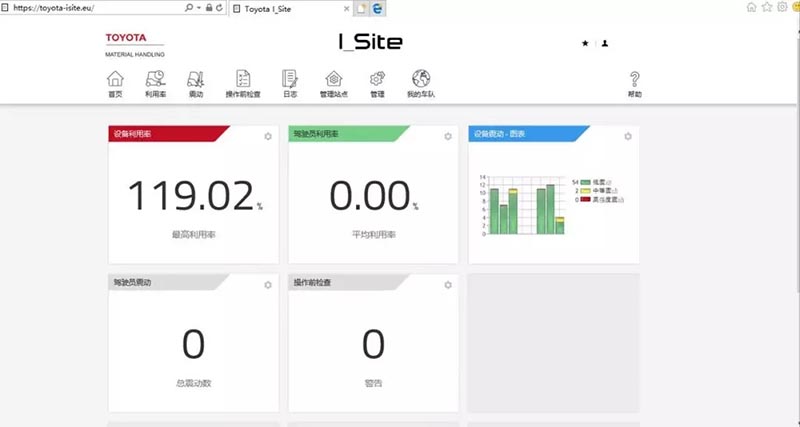Click the 驾驶员利用率 green card header
The image size is (800, 427).
pos(348,134)
